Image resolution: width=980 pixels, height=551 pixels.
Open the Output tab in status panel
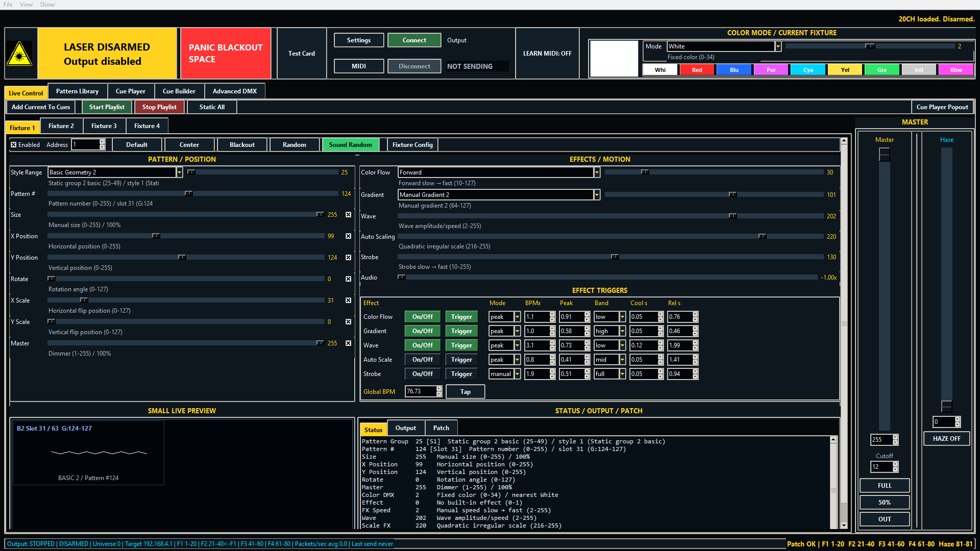406,428
